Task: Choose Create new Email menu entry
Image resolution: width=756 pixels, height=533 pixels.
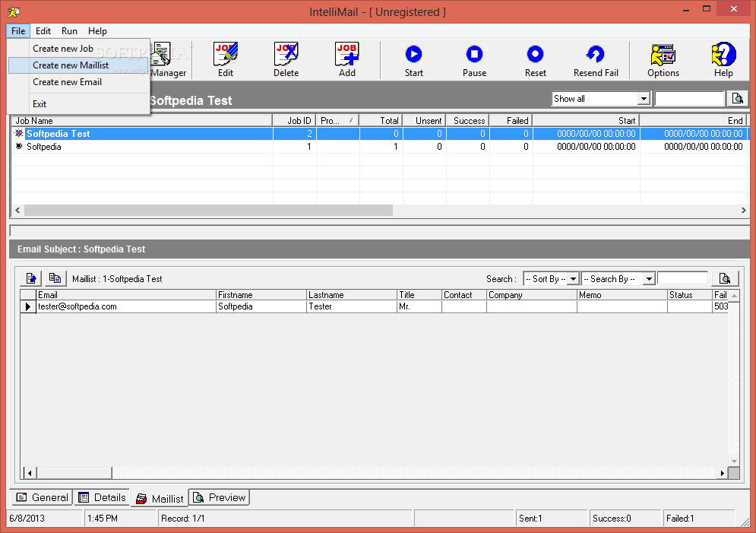Action: [x=78, y=82]
